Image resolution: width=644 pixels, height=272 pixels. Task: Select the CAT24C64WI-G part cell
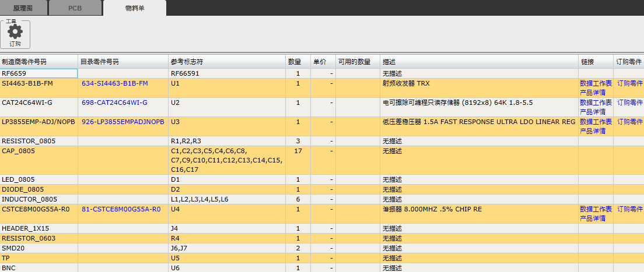[38, 107]
